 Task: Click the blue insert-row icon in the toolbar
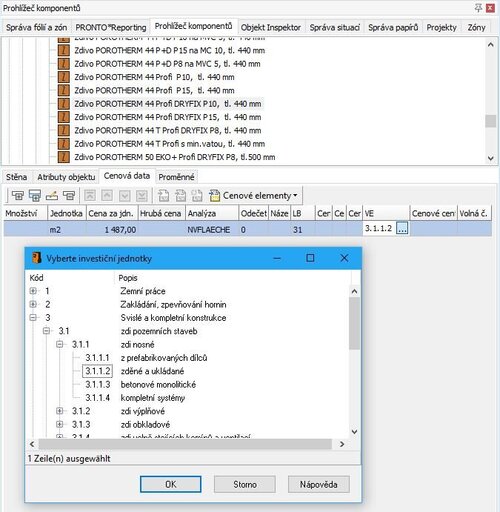click(35, 195)
